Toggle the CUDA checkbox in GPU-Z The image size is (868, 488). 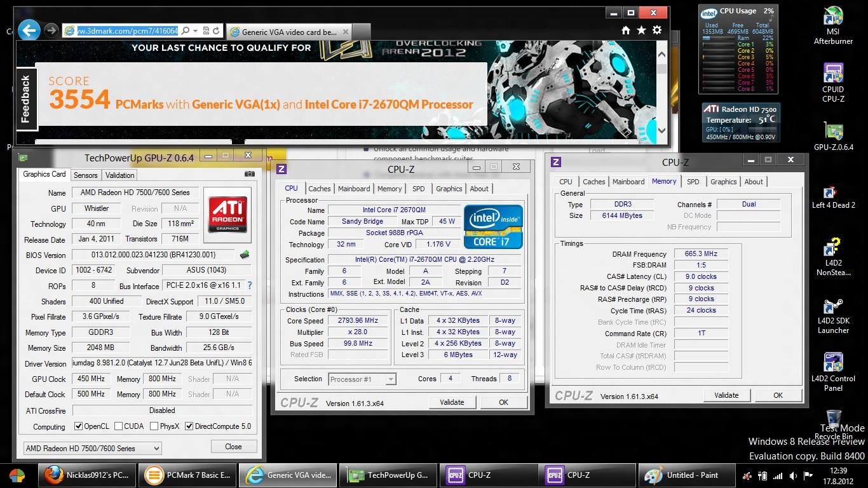pyautogui.click(x=118, y=426)
